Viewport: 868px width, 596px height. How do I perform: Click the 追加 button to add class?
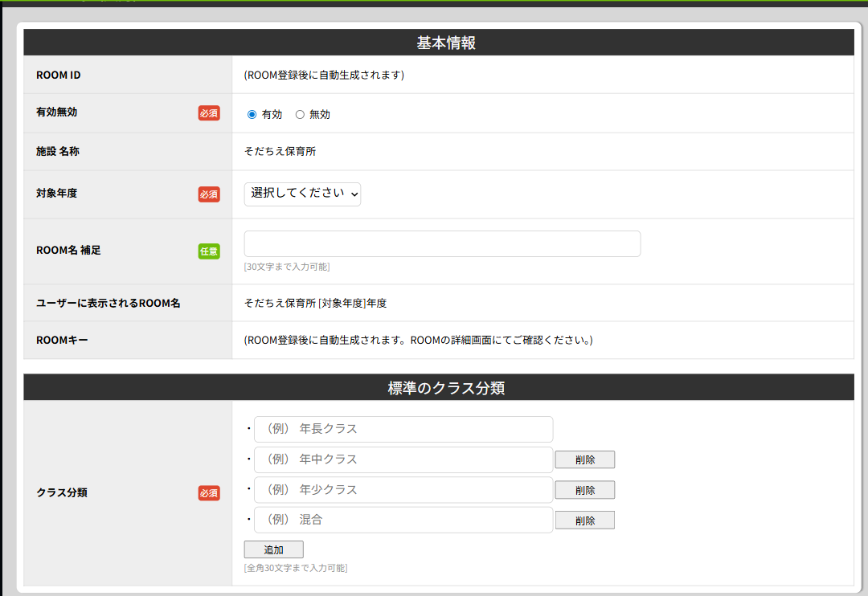pos(273,550)
